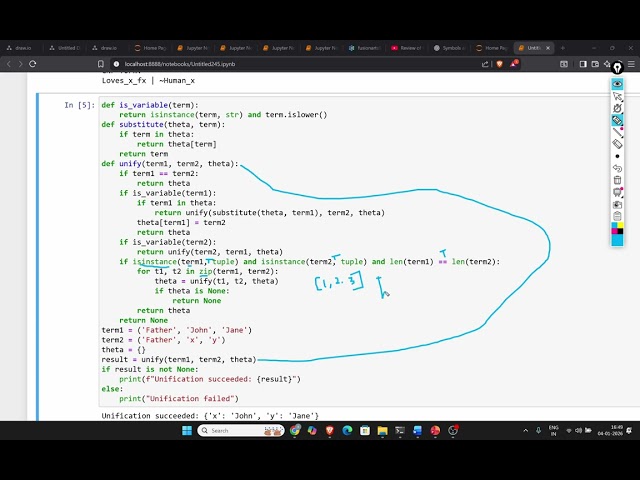Switch to the YouTube 'Review of' tab
The image size is (640, 480).
point(407,48)
